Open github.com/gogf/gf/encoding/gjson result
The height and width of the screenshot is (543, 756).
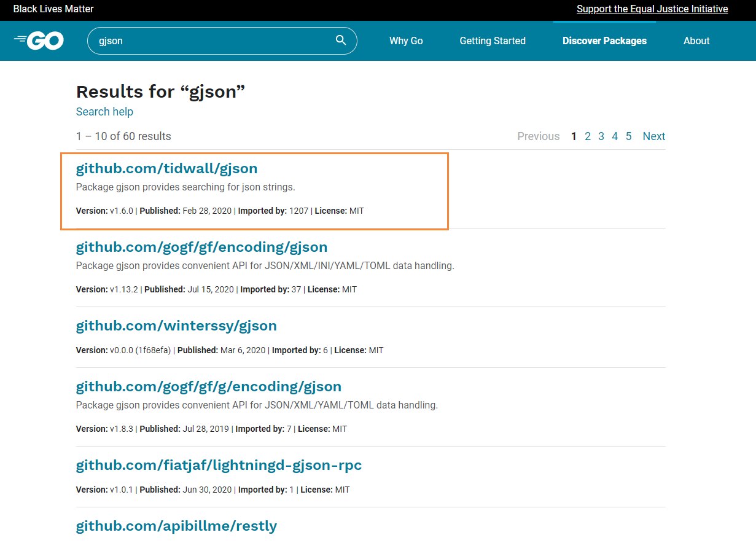point(201,247)
